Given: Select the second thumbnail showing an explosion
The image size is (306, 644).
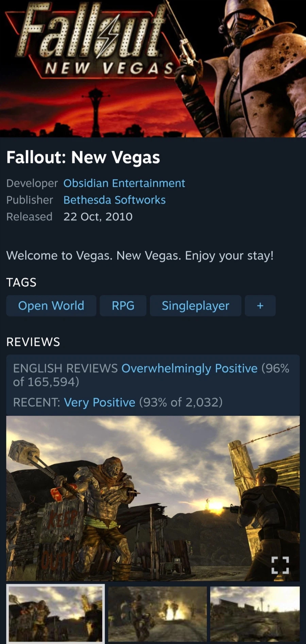Looking at the screenshot, I should click(x=157, y=614).
